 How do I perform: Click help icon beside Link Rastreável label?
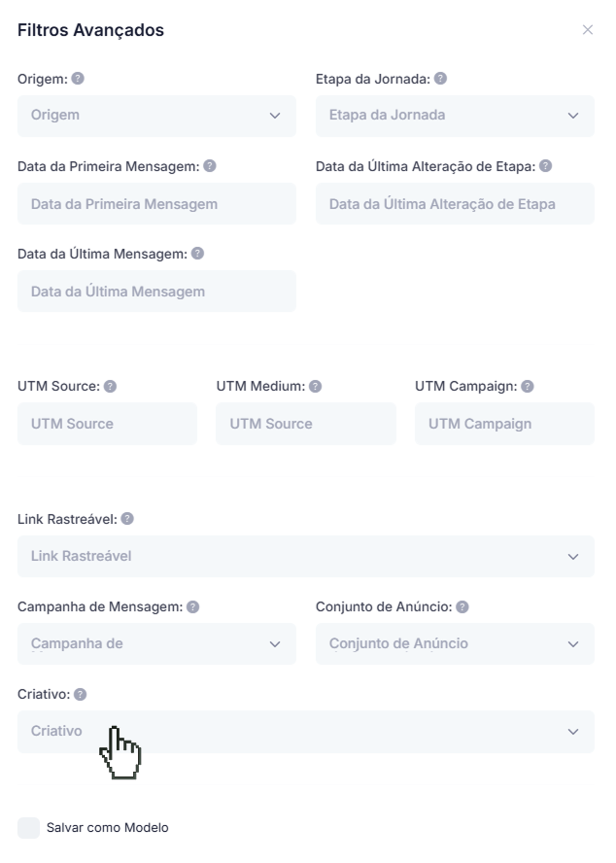tap(127, 519)
